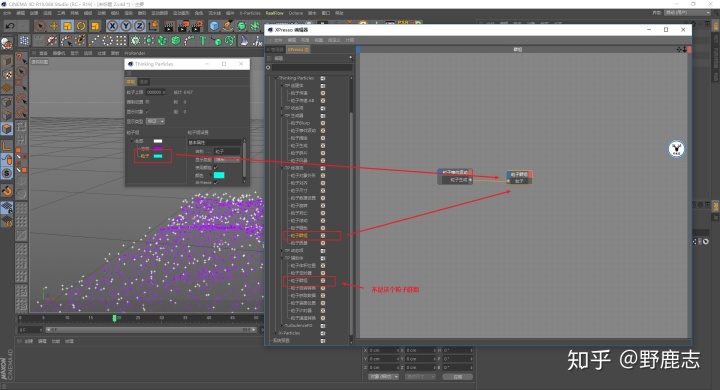
Task: Toggle the 使用颜色 checkbox
Action: pyautogui.click(x=216, y=167)
